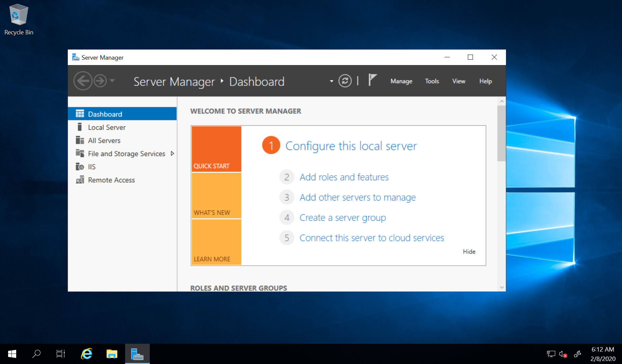Open the Tools menu
Image resolution: width=622 pixels, height=364 pixels.
pos(432,81)
